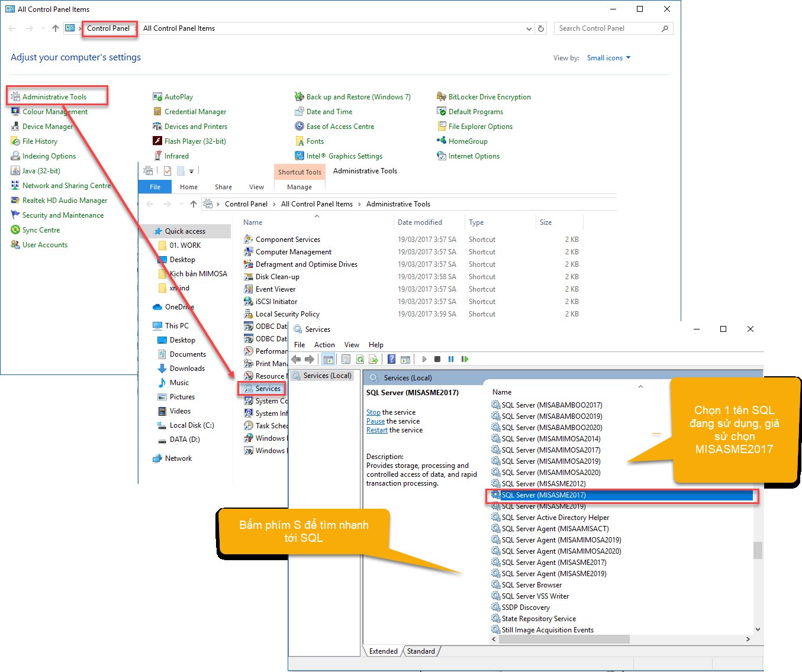Click the Restart Service toolbar icon

point(465,359)
